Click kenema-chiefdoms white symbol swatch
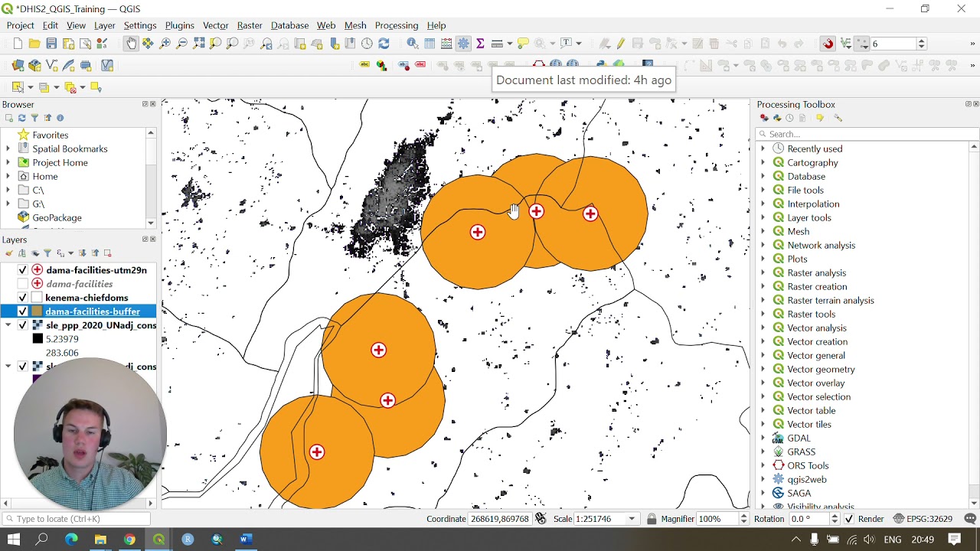The image size is (980, 551). [38, 298]
